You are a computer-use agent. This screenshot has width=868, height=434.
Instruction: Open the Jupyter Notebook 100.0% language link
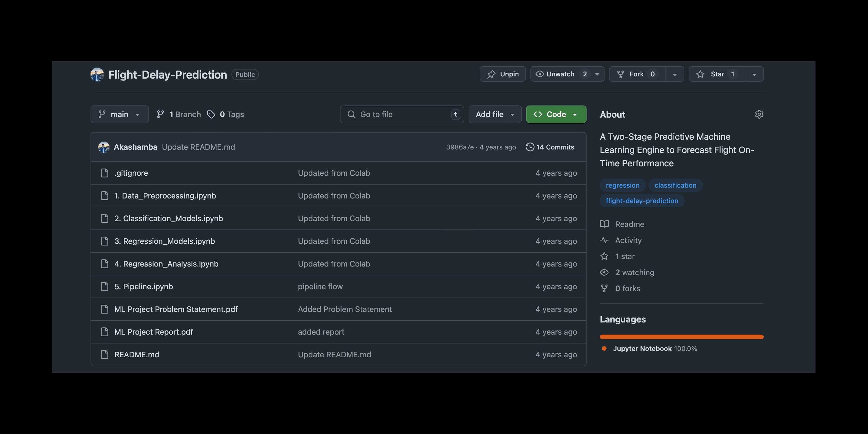(655, 349)
